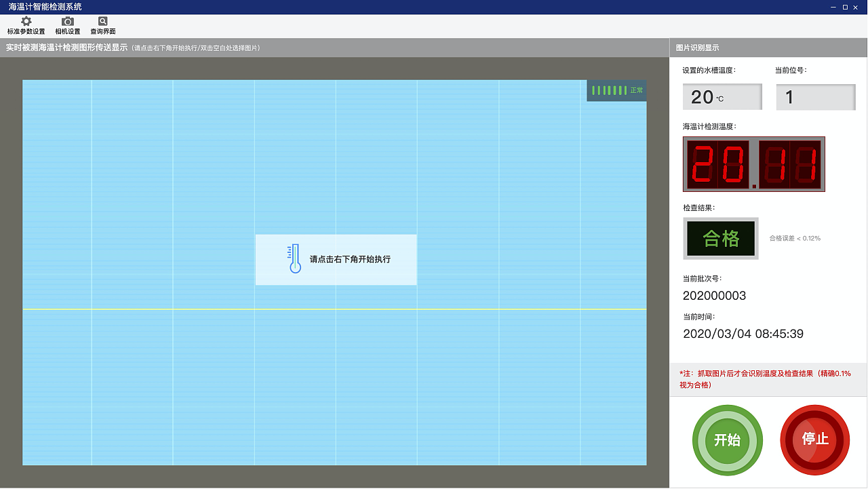Click the 请点击右下角开始执行 prompt box
868x489 pixels.
(336, 260)
